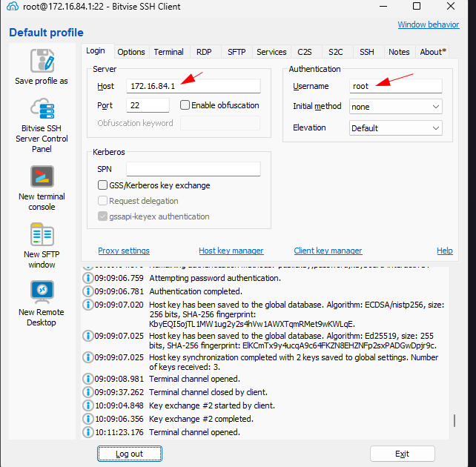This screenshot has height=467, width=476.
Task: Click the Host address input field
Action: [193, 86]
